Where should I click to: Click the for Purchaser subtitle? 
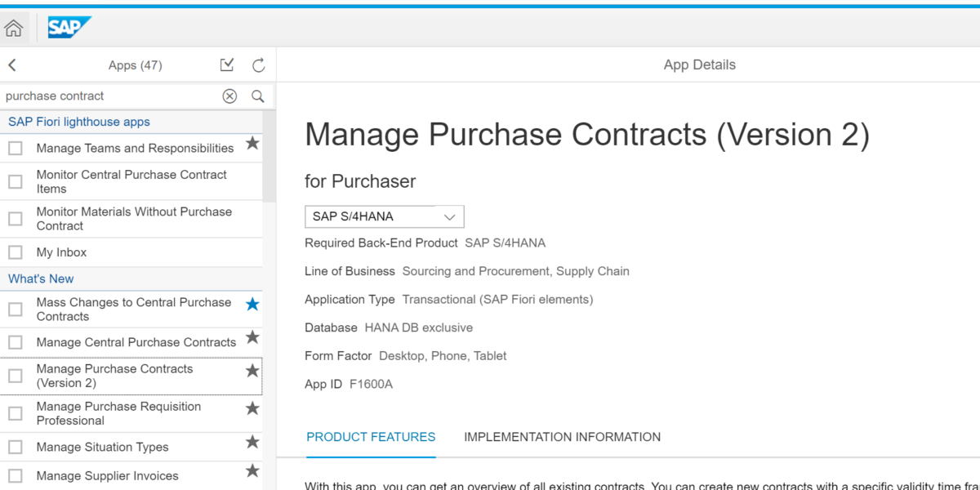point(360,182)
